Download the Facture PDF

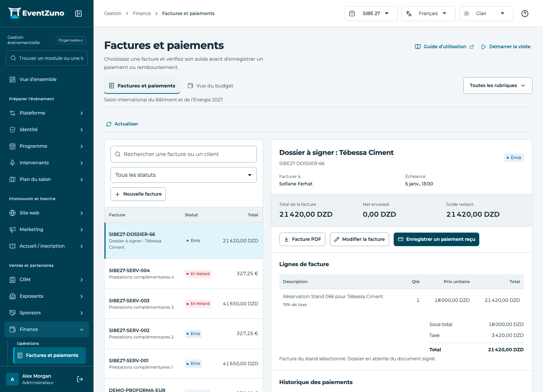click(302, 239)
